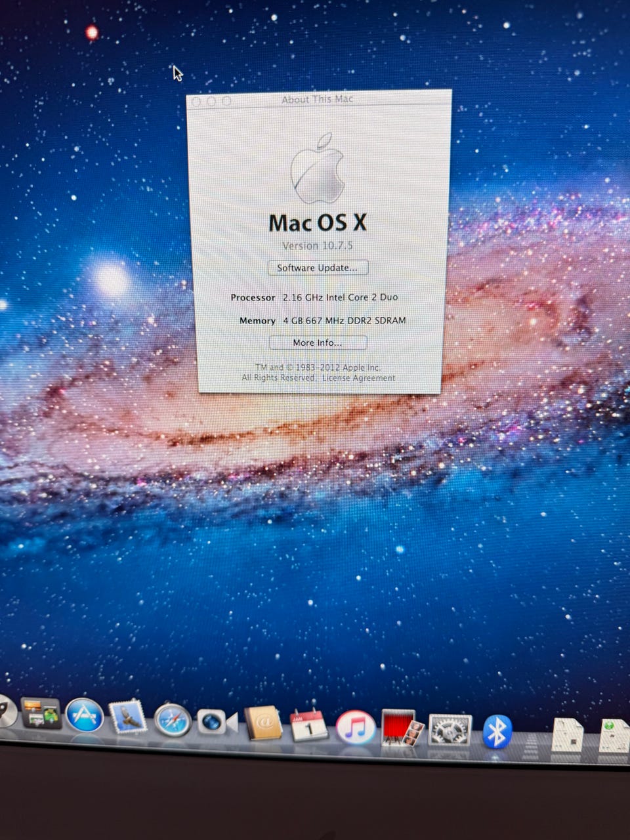Open Photo Booth in the Dock
The width and height of the screenshot is (630, 840).
tap(402, 728)
